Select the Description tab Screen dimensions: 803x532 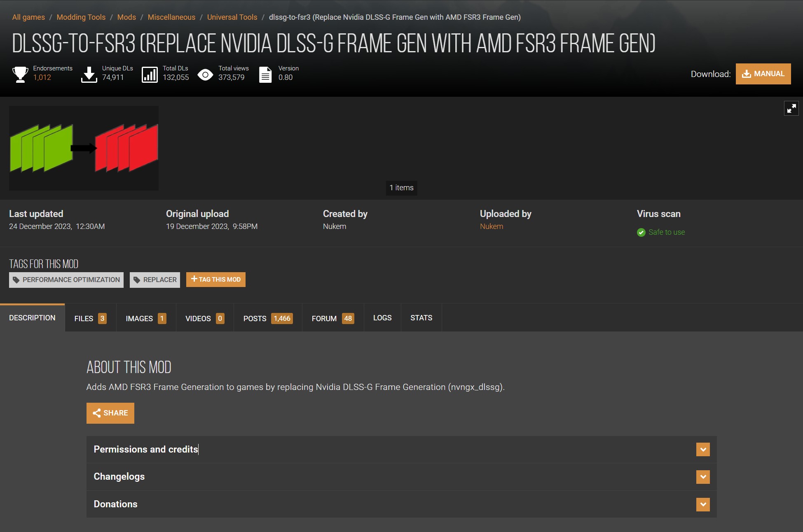(x=32, y=318)
